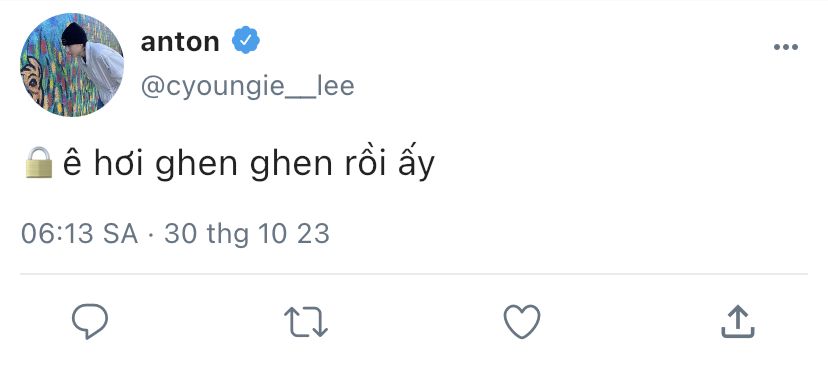Click the display name anton
828x365 pixels.
click(180, 42)
